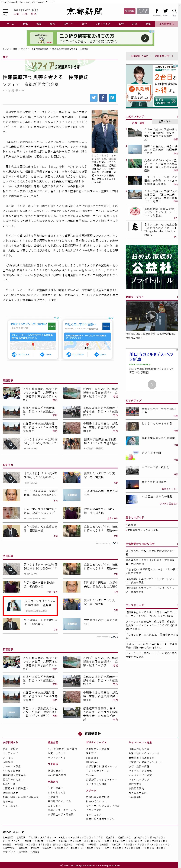Click the Facebook icon in header

pyautogui.click(x=157, y=11)
